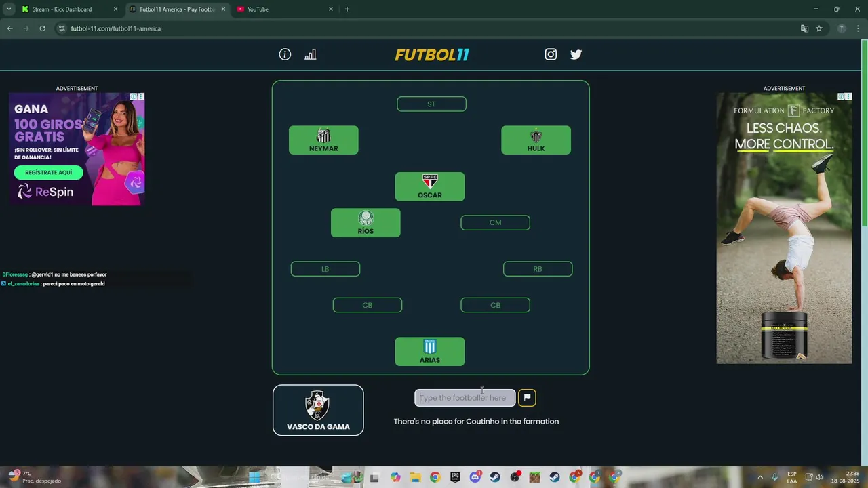Go back to the previous page
Screen dimensions: 868x488
point(9,28)
